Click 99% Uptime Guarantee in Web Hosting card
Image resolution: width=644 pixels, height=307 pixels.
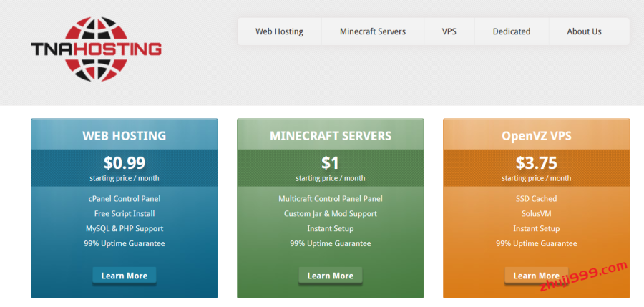tap(125, 244)
